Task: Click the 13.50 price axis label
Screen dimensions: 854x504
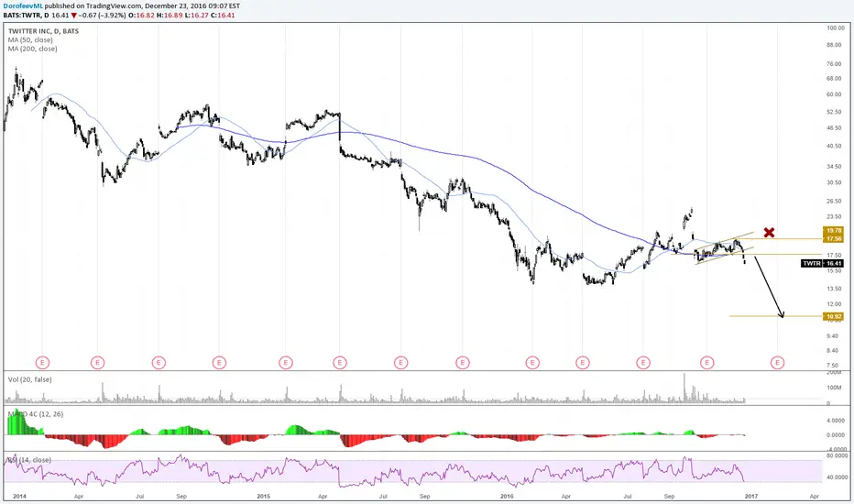Action: pos(834,289)
